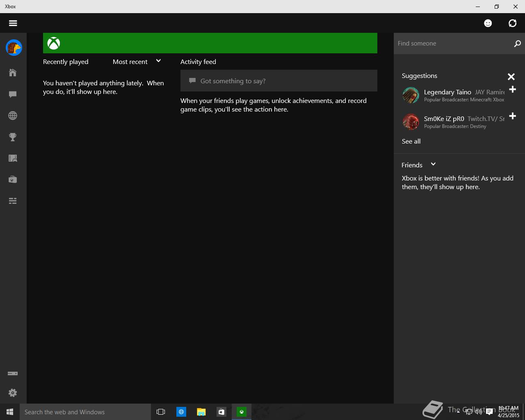The width and height of the screenshot is (525, 420).
Task: Open Legendary Taino's avatar
Action: pyautogui.click(x=411, y=95)
